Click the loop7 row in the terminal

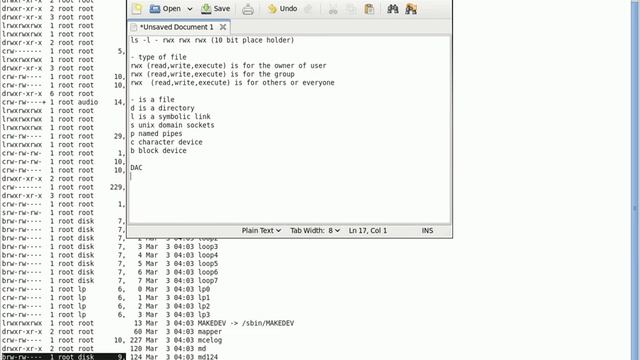(x=110, y=281)
